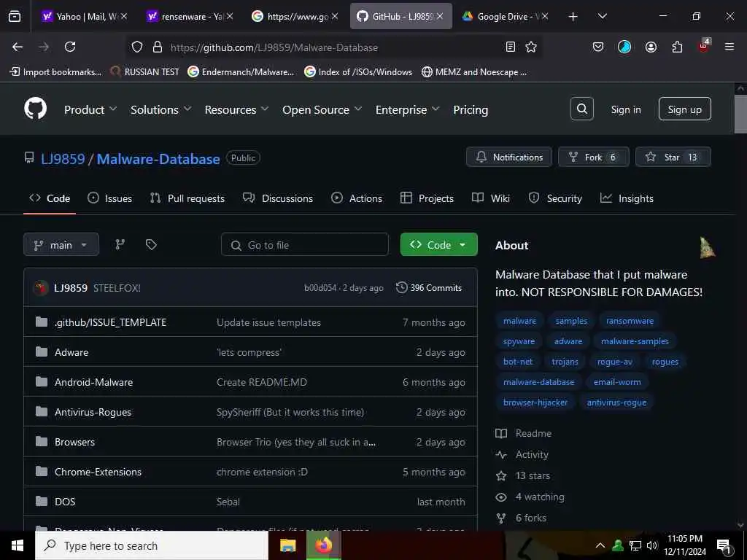Click the ransomware topic tag
Viewport: 747px width, 560px height.
(x=630, y=321)
